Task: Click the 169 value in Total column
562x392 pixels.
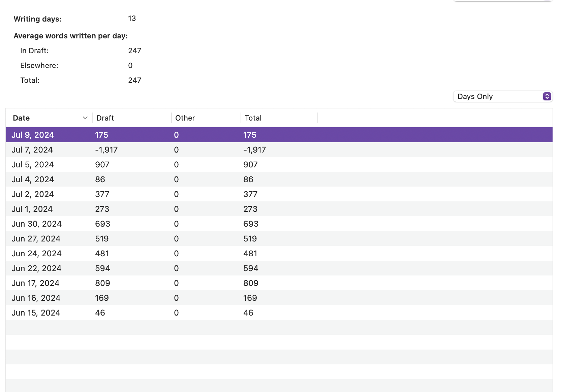Action: [x=250, y=298]
